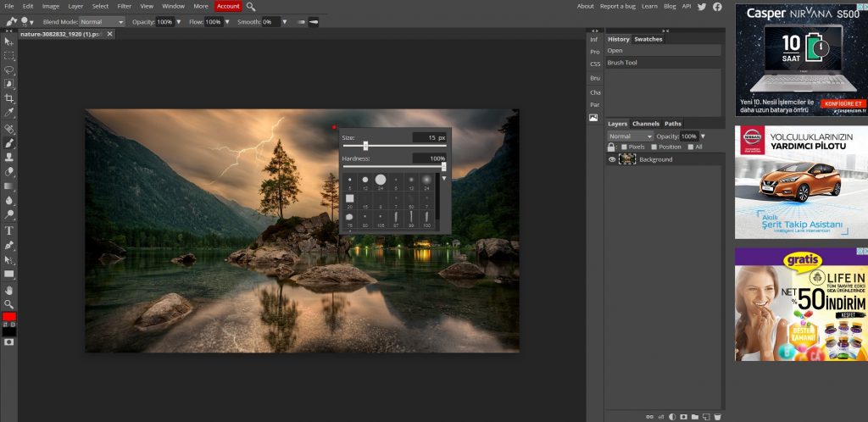Image resolution: width=868 pixels, height=422 pixels.
Task: Click the red Account button
Action: [227, 6]
